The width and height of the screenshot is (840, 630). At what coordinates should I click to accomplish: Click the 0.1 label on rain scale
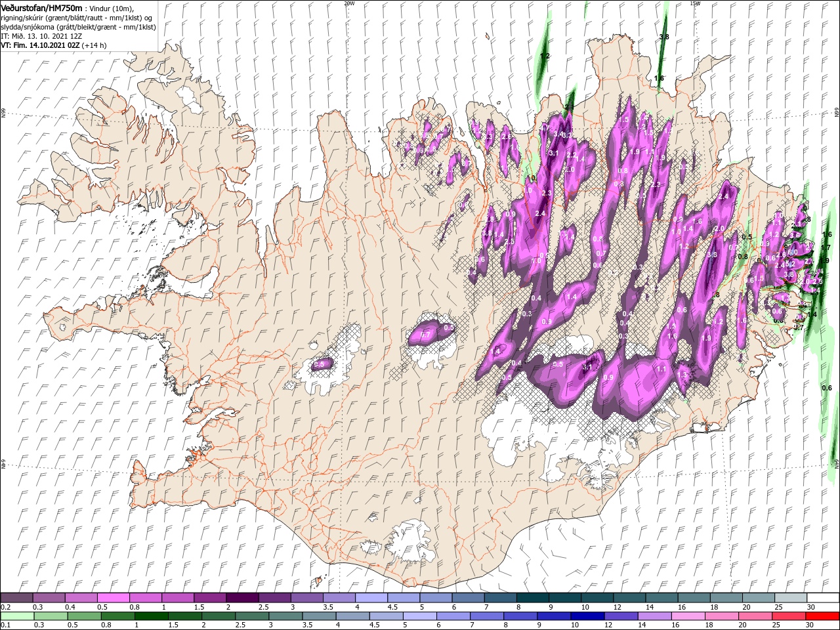(x=5, y=626)
